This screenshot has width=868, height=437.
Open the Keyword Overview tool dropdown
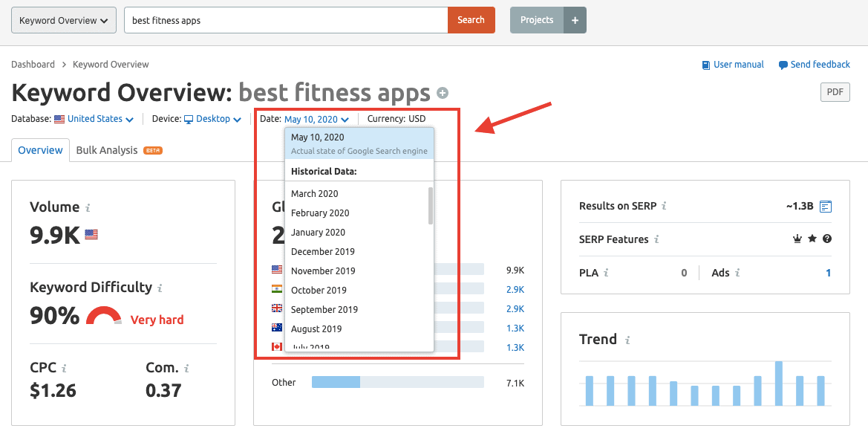coord(63,20)
